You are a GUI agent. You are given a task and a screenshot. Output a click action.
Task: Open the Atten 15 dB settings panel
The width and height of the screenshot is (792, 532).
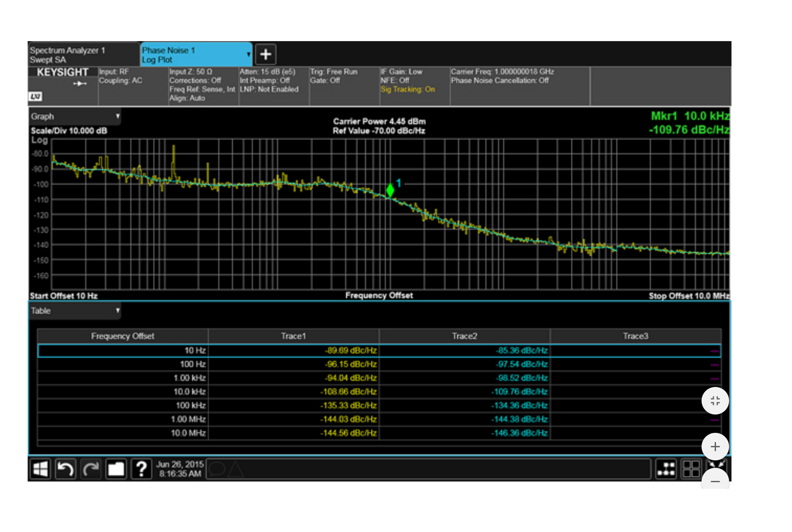click(x=274, y=86)
